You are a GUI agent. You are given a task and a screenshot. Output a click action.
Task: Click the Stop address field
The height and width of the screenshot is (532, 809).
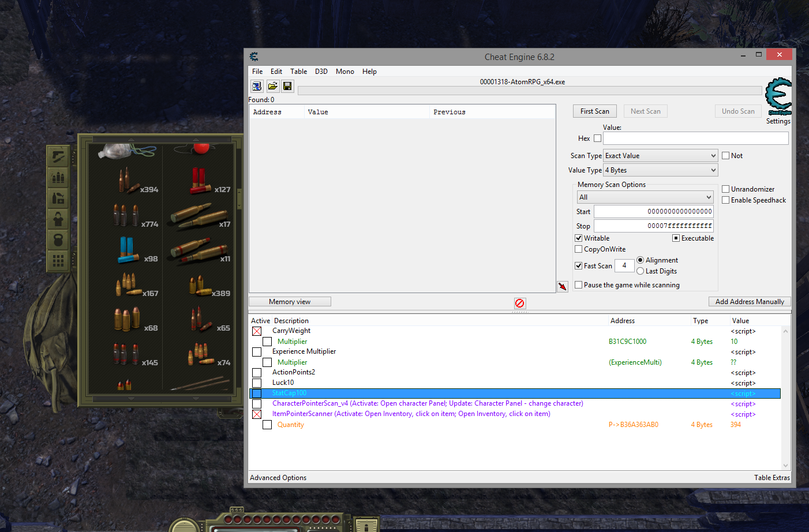pyautogui.click(x=654, y=226)
